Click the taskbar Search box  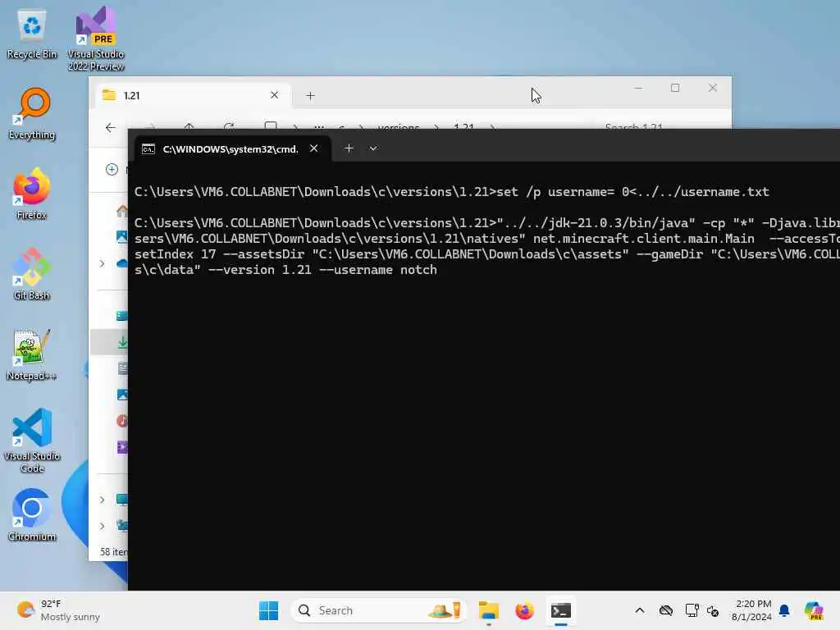[x=378, y=610]
